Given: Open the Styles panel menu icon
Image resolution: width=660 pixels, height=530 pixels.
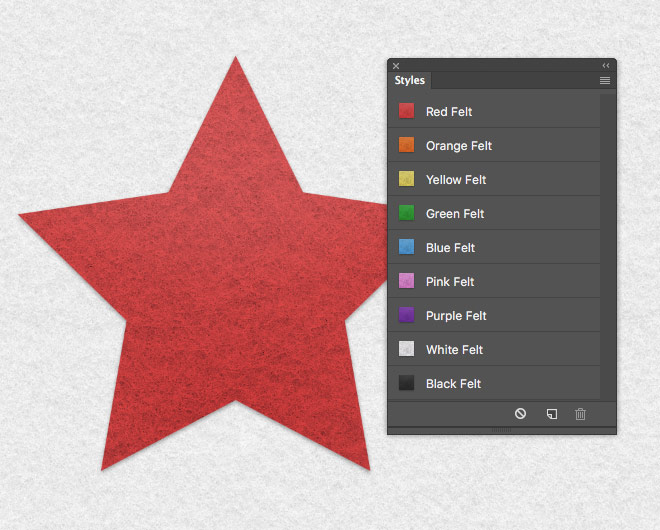Looking at the screenshot, I should tap(605, 80).
